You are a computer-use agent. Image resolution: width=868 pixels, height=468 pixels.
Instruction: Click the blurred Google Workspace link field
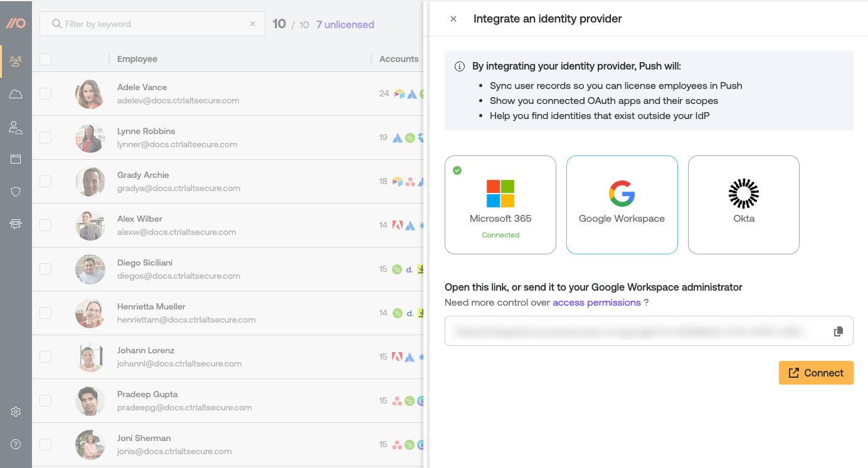click(649, 331)
